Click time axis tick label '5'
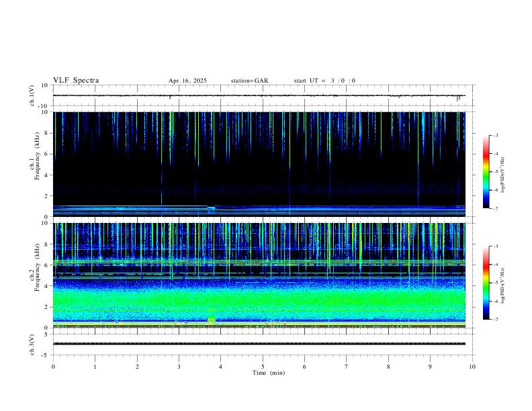532x411 pixels. (263, 367)
